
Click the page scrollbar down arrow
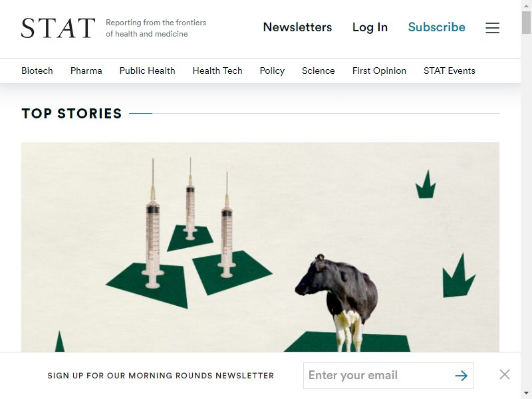(526, 394)
